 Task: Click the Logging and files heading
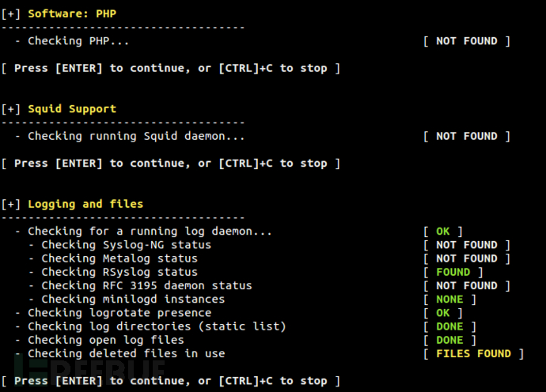(x=85, y=204)
